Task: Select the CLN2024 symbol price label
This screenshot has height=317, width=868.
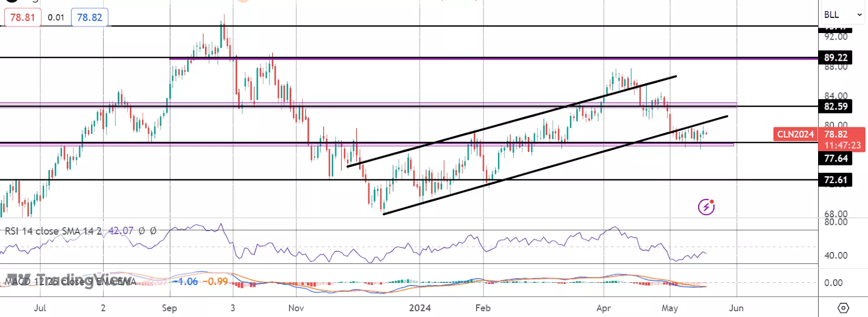Action: click(x=795, y=134)
